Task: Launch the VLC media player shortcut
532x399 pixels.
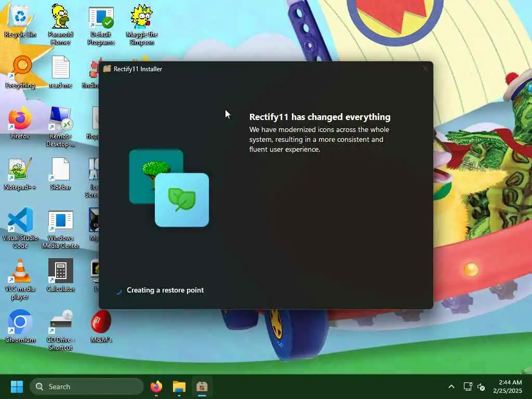Action: click(20, 280)
